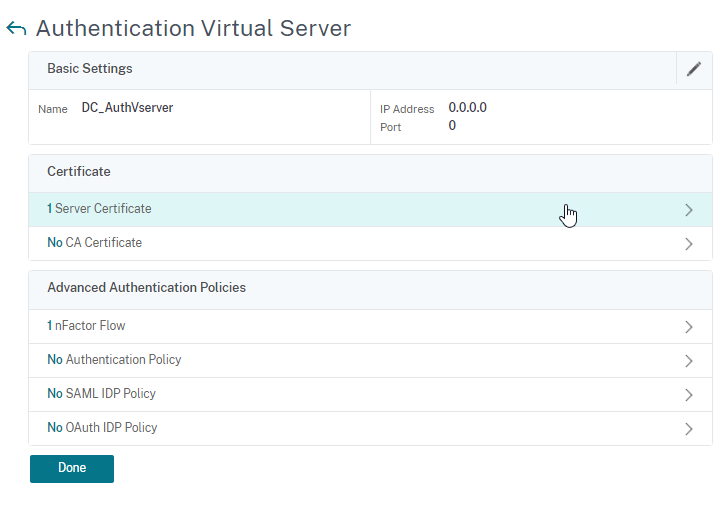This screenshot has width=719, height=508.
Task: Click the chevron on SAML IDP Policy row
Action: point(688,395)
